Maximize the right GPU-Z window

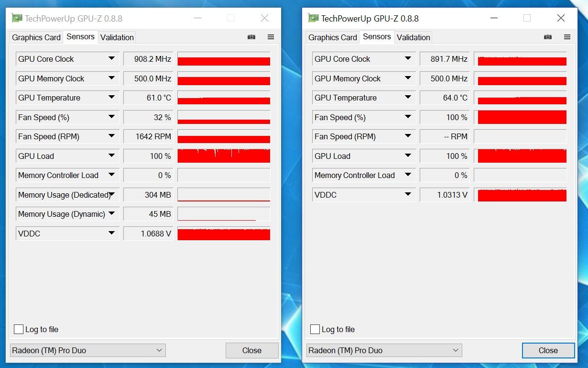click(527, 18)
